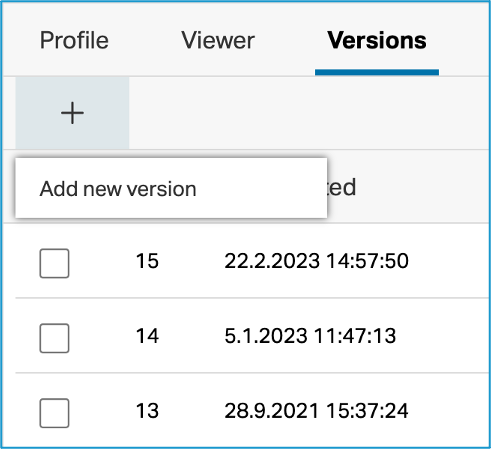Screen dimensions: 492x450
Task: Click the 11:47:13 timestamp
Action: click(355, 336)
